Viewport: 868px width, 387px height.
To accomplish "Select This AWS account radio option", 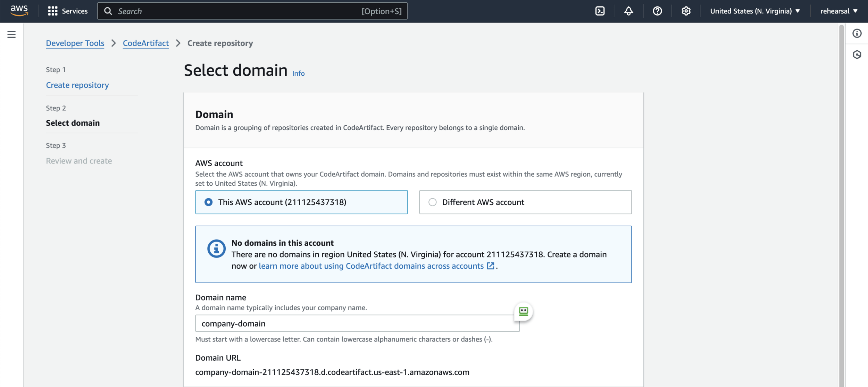I will click(208, 202).
